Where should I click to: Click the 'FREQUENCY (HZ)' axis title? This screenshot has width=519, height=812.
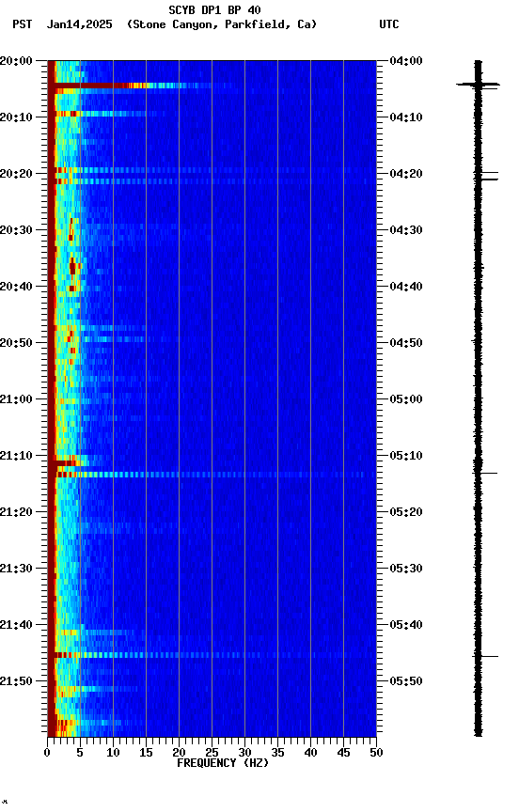pyautogui.click(x=223, y=763)
